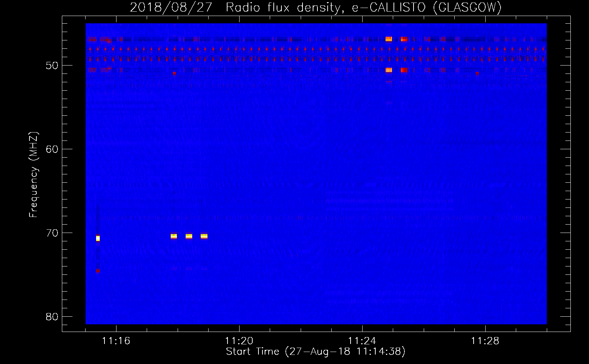Screen dimensions: 589x364
Task: Click the "Start Time (27-Aug-18 11:14:38)" label
Action: pyautogui.click(x=316, y=352)
